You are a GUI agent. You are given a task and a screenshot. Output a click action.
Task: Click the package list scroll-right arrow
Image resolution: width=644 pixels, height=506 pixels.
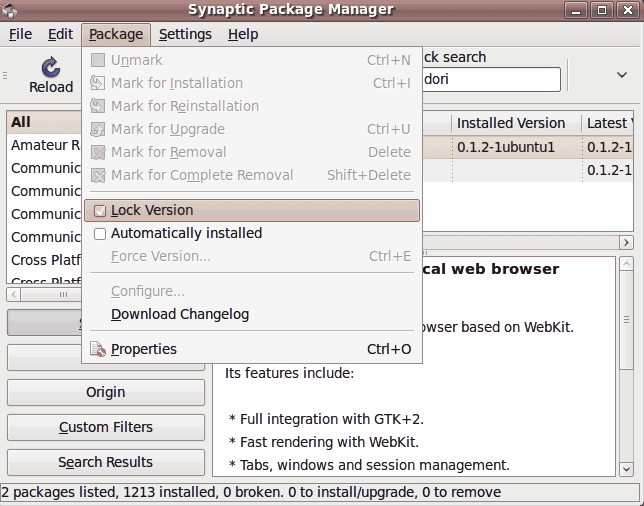point(626,242)
